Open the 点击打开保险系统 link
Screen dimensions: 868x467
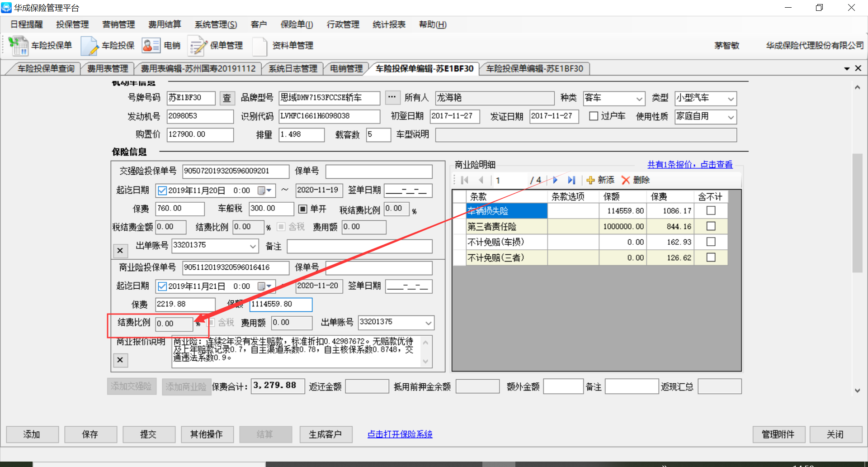pyautogui.click(x=400, y=434)
